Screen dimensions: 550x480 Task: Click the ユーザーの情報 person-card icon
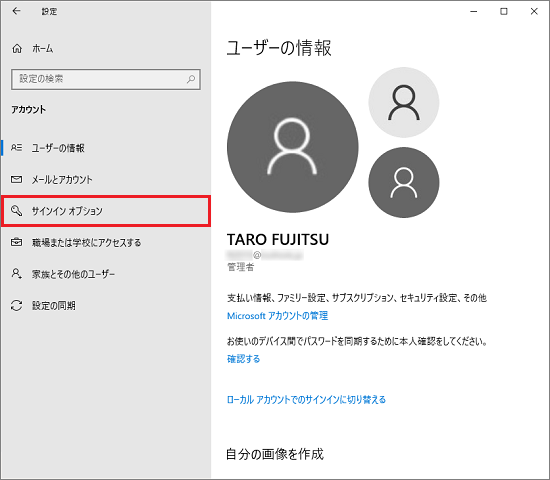[16, 148]
